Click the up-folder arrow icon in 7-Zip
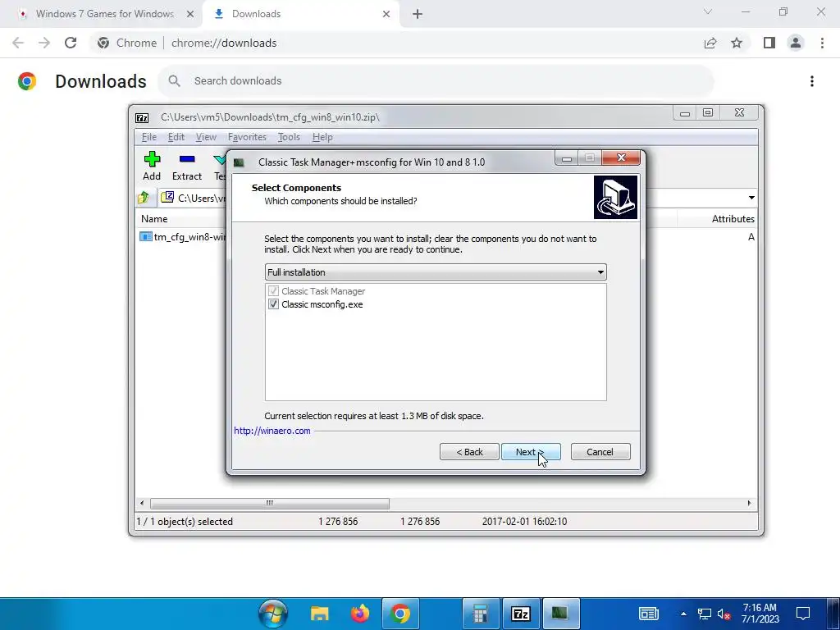This screenshot has width=840, height=630. coord(144,198)
